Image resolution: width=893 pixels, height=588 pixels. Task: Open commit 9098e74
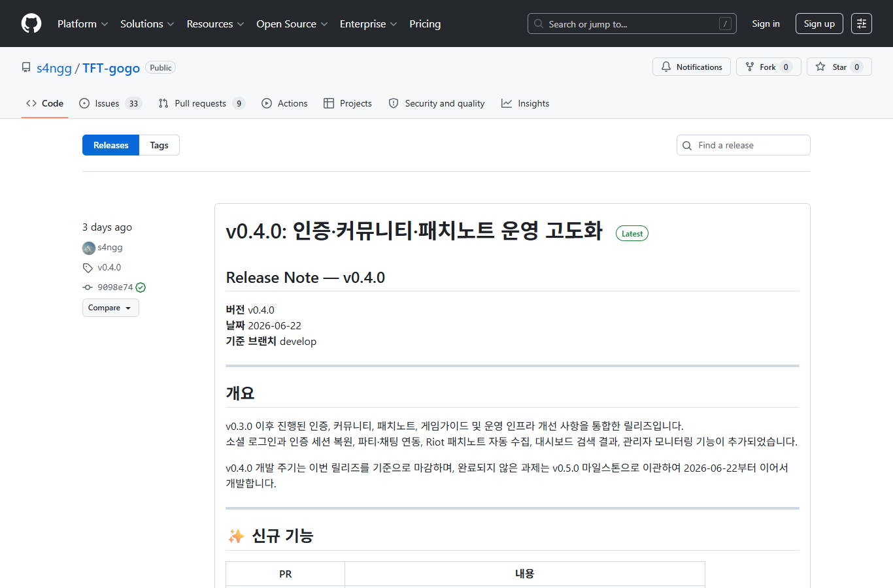coord(115,287)
